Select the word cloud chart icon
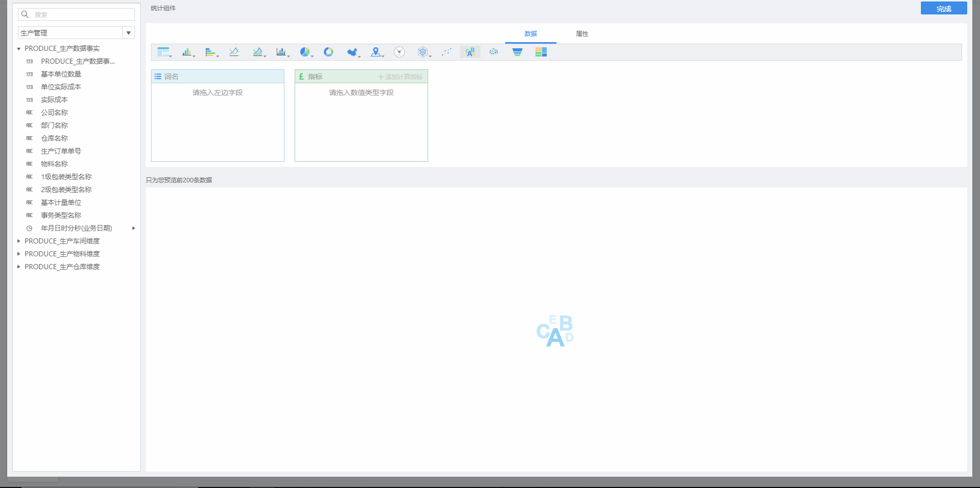Screen dimensions: 980x488 click(470, 52)
